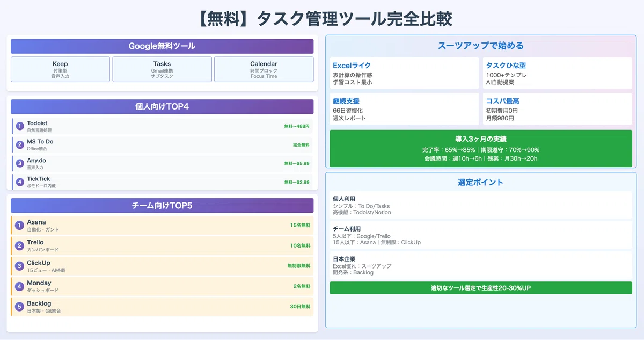Viewport: 644px width, 340px height.
Task: Select the Tasks card
Action: click(x=162, y=69)
